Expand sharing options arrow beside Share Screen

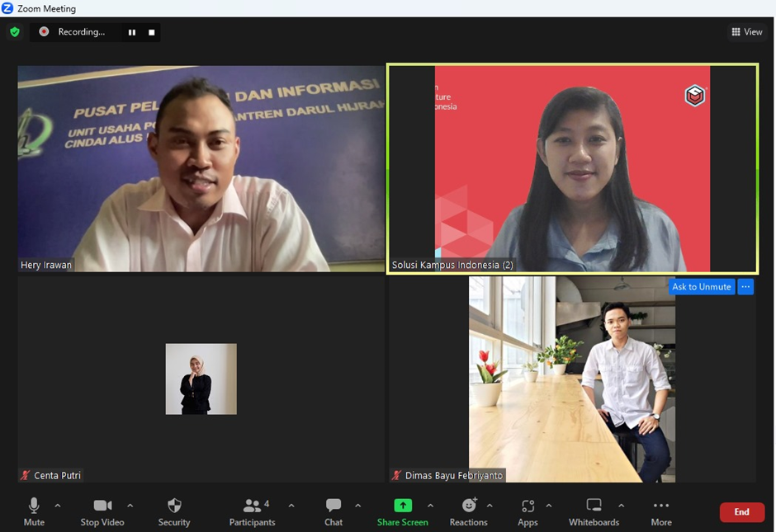431,506
